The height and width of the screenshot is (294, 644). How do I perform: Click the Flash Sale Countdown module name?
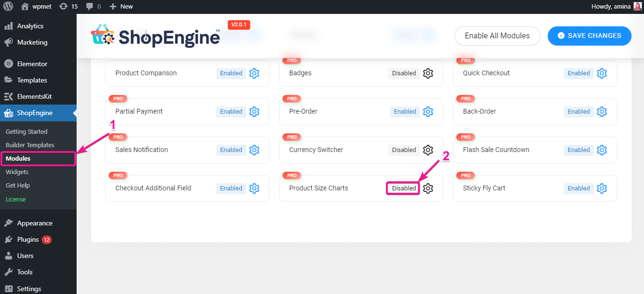pos(496,150)
